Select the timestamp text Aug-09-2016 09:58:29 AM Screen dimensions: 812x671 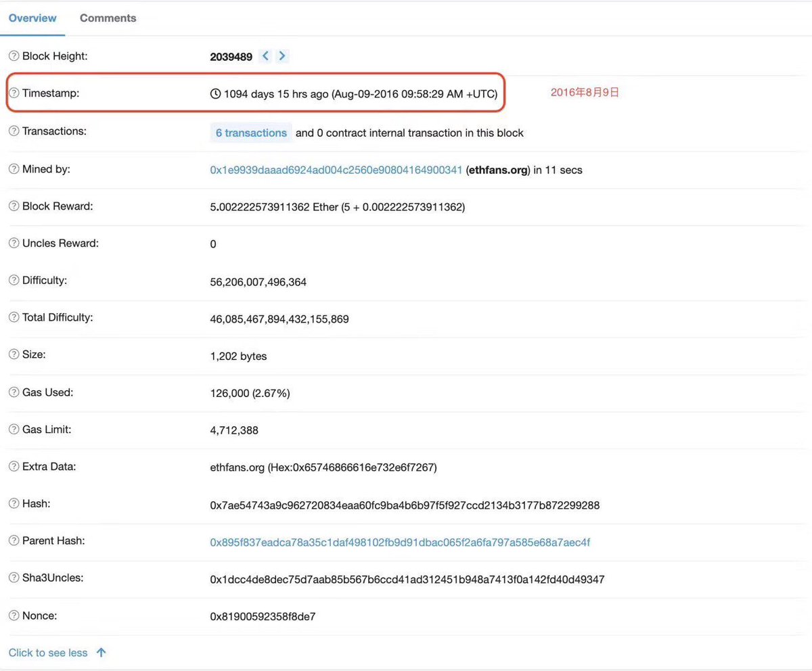(399, 94)
